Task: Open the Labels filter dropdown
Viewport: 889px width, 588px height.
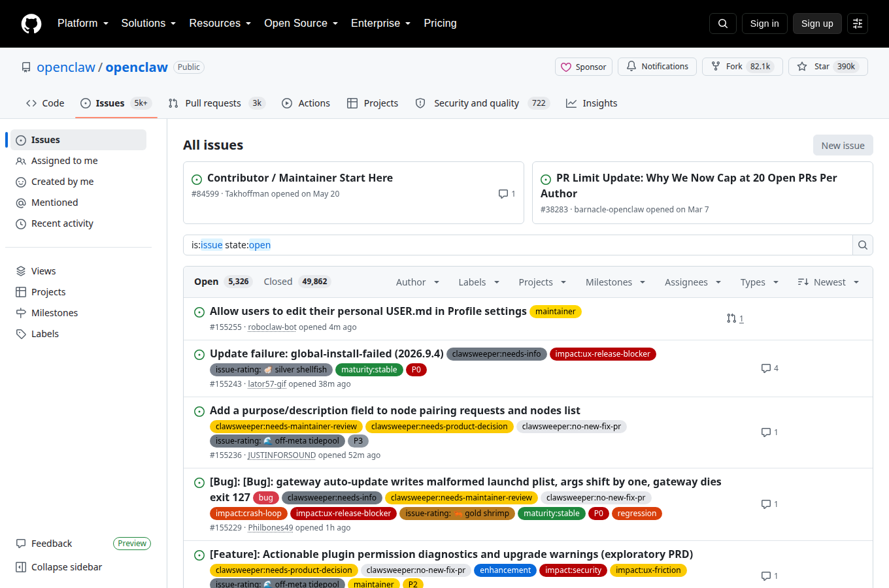Action: pyautogui.click(x=479, y=282)
